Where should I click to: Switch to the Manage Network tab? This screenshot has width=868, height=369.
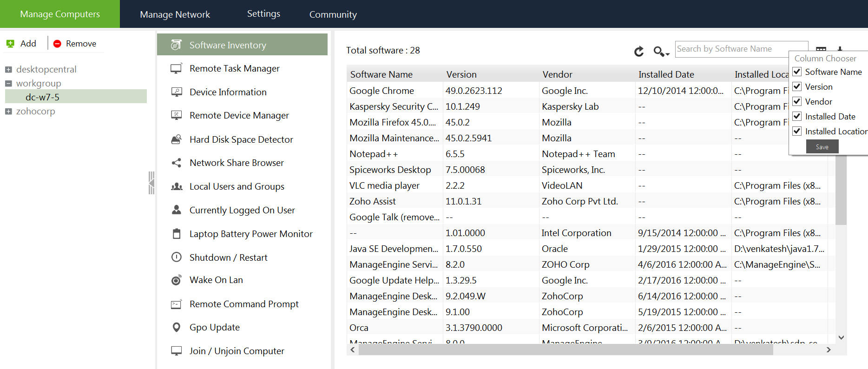pyautogui.click(x=175, y=14)
